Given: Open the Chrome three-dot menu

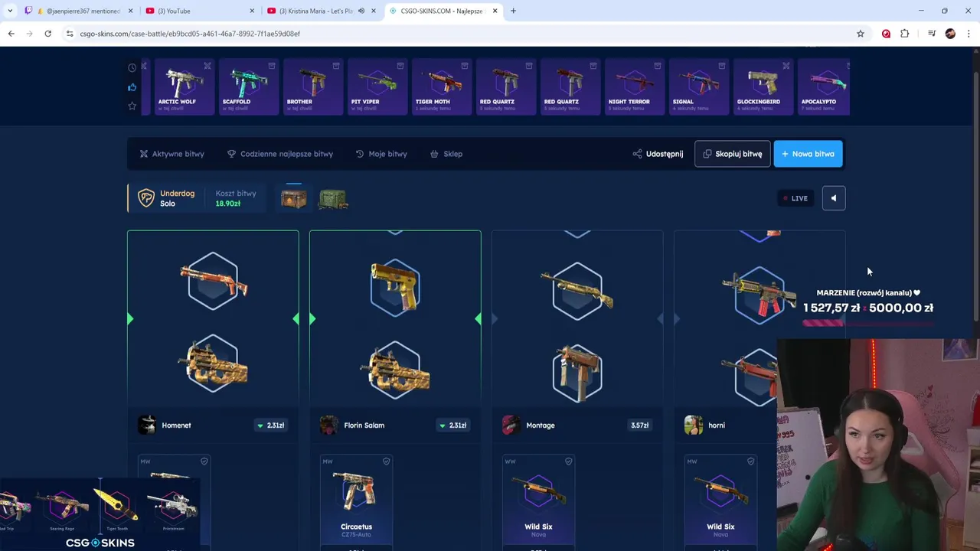Looking at the screenshot, I should click(969, 34).
